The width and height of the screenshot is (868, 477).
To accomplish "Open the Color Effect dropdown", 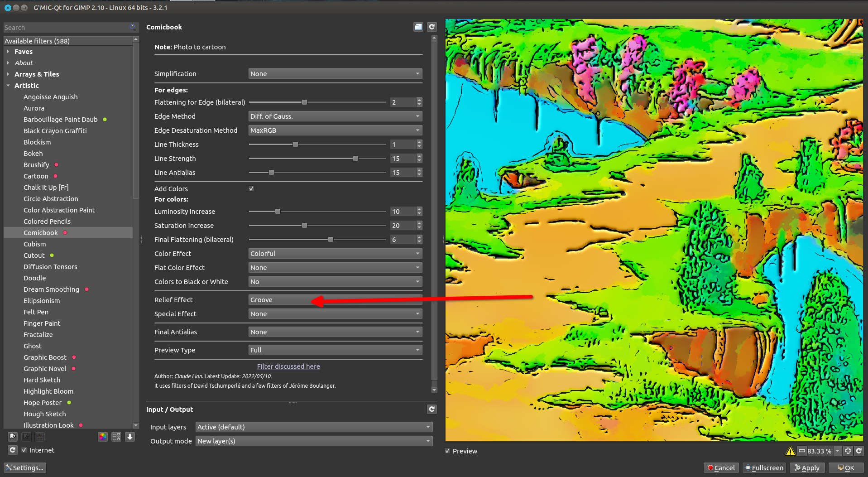I will point(335,254).
